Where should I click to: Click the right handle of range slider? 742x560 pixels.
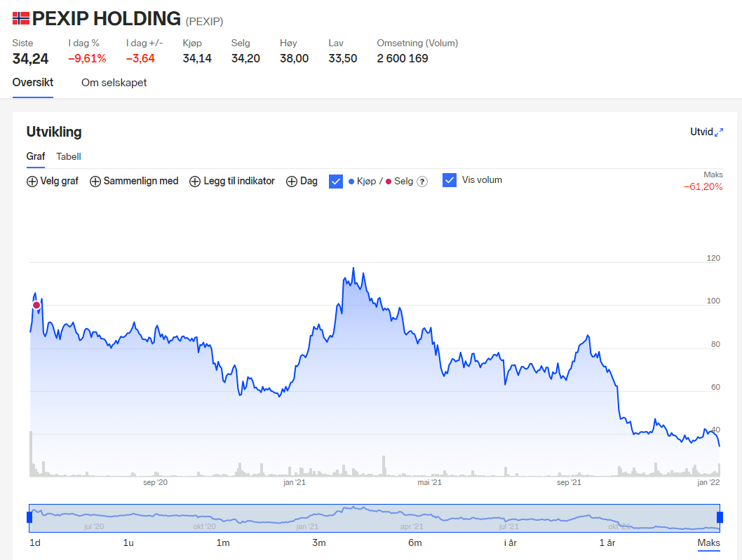[720, 517]
